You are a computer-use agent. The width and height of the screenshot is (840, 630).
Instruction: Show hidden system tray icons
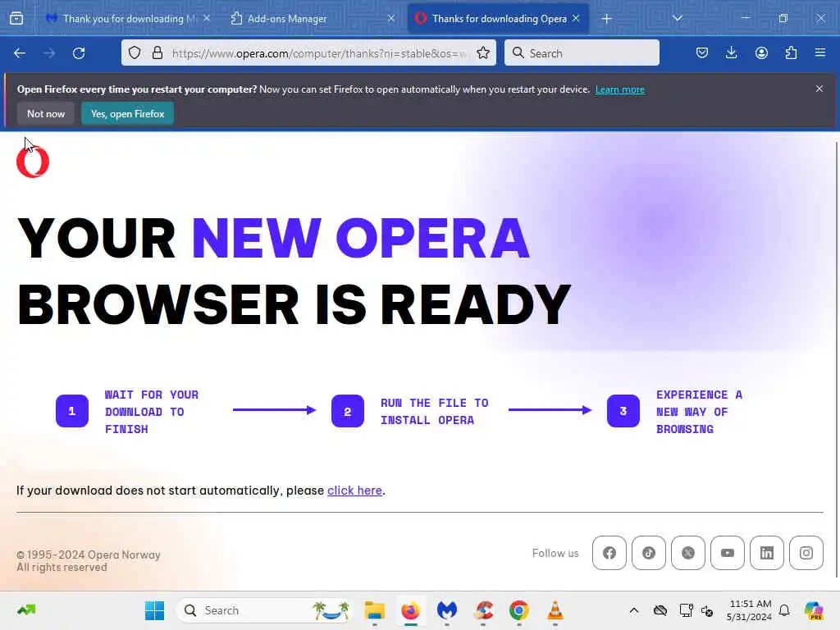[634, 610]
